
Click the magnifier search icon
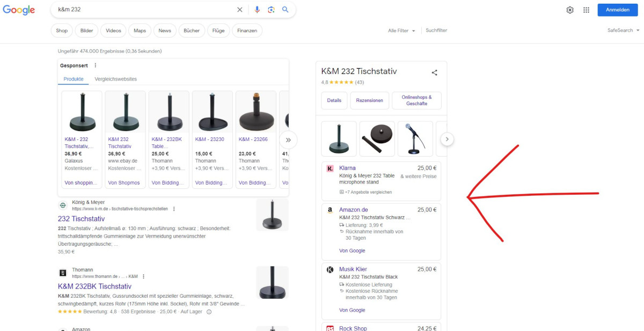[285, 10]
